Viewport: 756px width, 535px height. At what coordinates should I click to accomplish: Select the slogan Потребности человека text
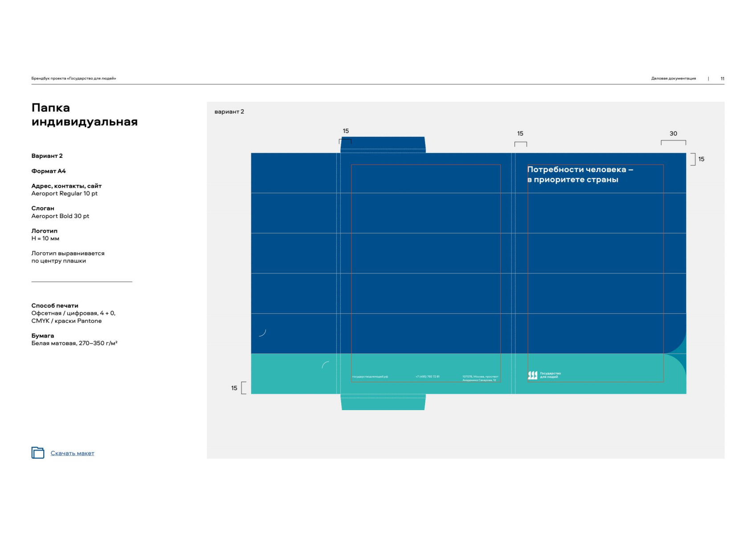(x=580, y=174)
